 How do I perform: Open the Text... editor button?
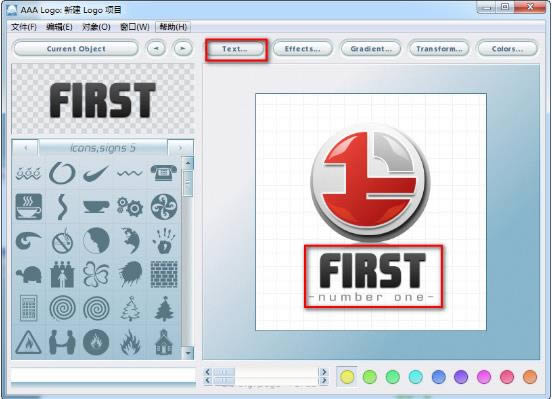pos(235,49)
